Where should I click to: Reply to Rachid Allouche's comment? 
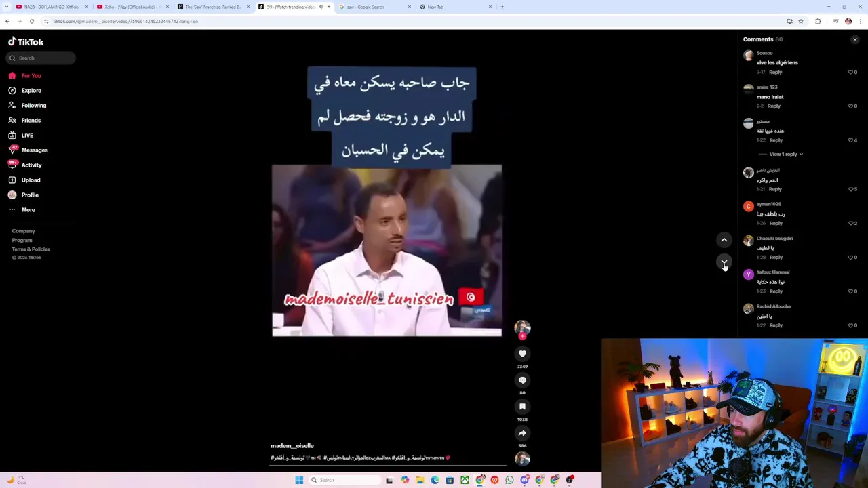(775, 325)
